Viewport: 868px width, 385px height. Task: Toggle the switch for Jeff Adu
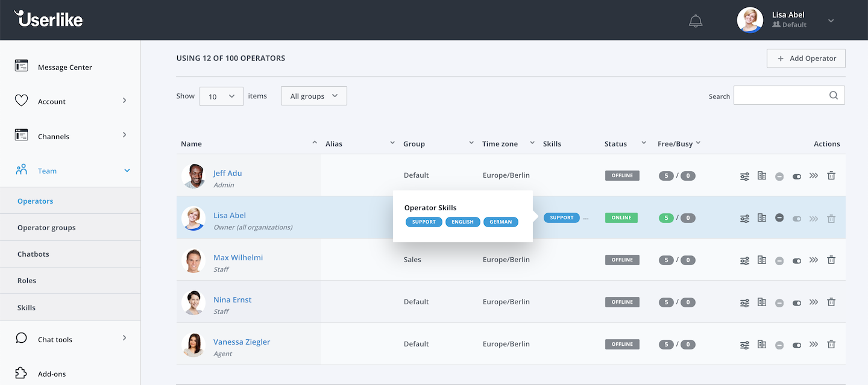click(x=797, y=177)
